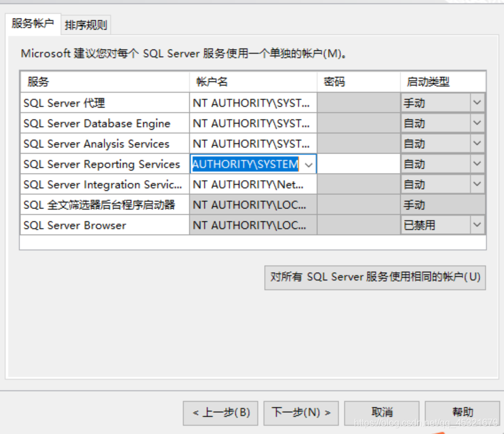Click NT AUTHORITY\Net... account cell
This screenshot has height=434, width=504.
(x=253, y=184)
